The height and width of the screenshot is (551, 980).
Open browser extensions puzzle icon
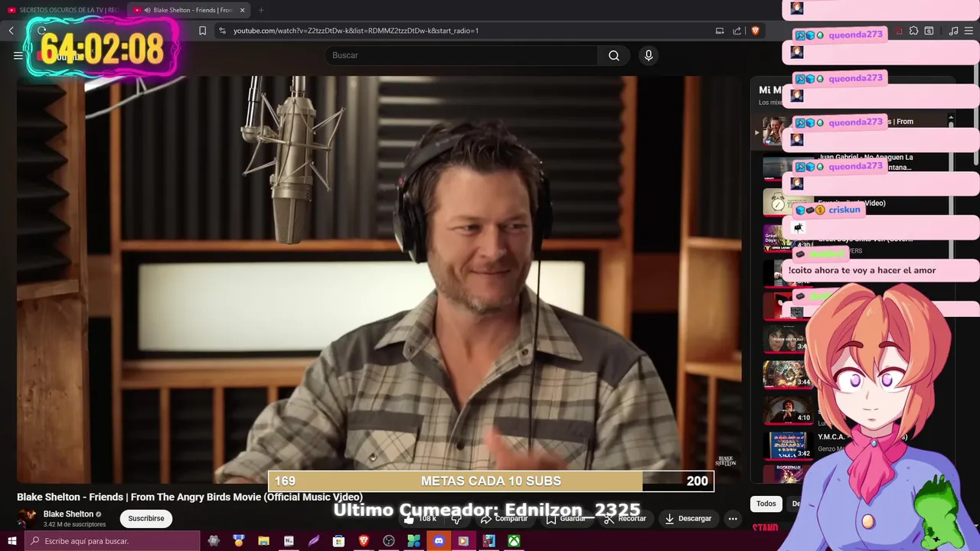point(913,31)
